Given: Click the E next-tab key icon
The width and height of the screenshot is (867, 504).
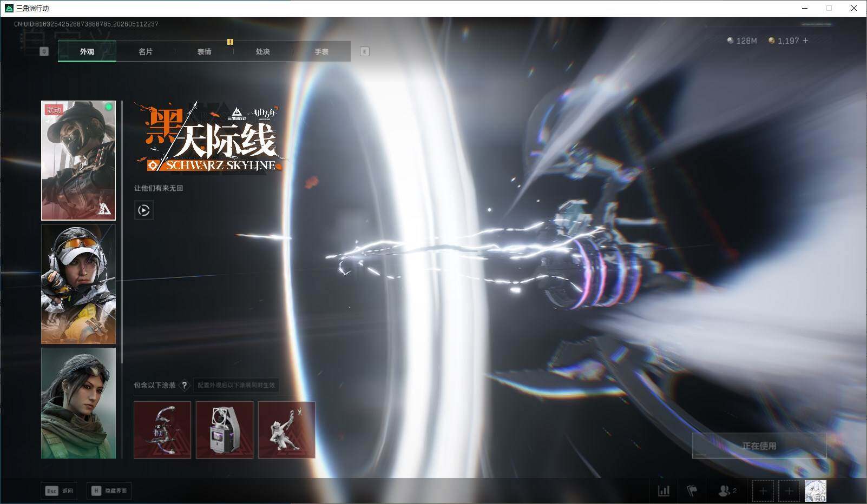Looking at the screenshot, I should pyautogui.click(x=365, y=51).
